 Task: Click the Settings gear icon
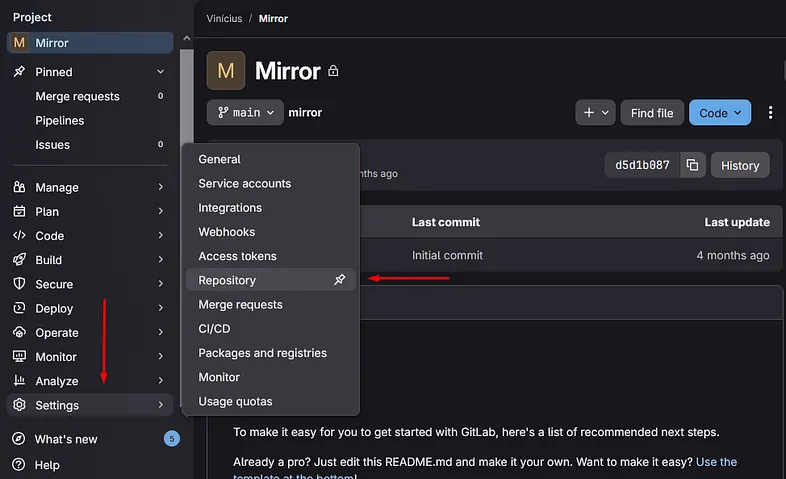[x=19, y=404]
